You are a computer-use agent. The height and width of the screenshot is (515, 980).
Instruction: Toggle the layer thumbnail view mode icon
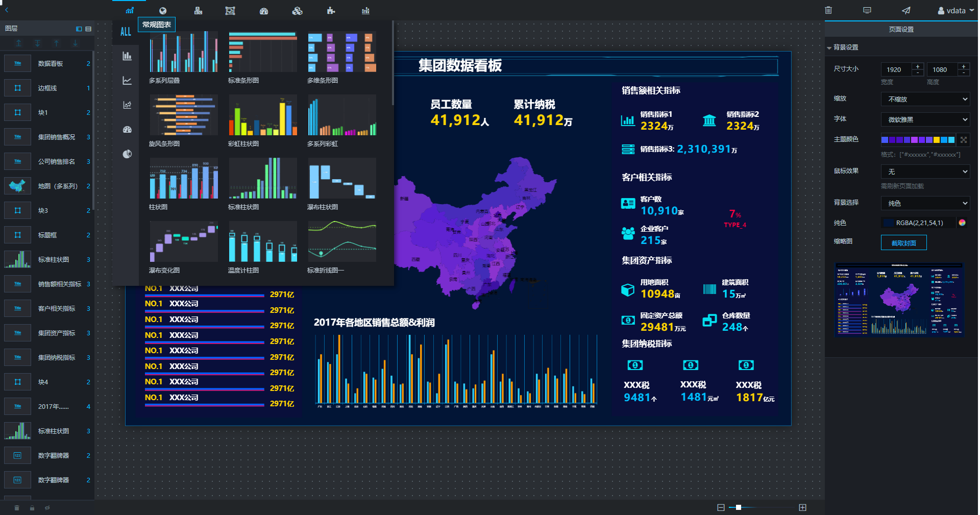(x=79, y=29)
